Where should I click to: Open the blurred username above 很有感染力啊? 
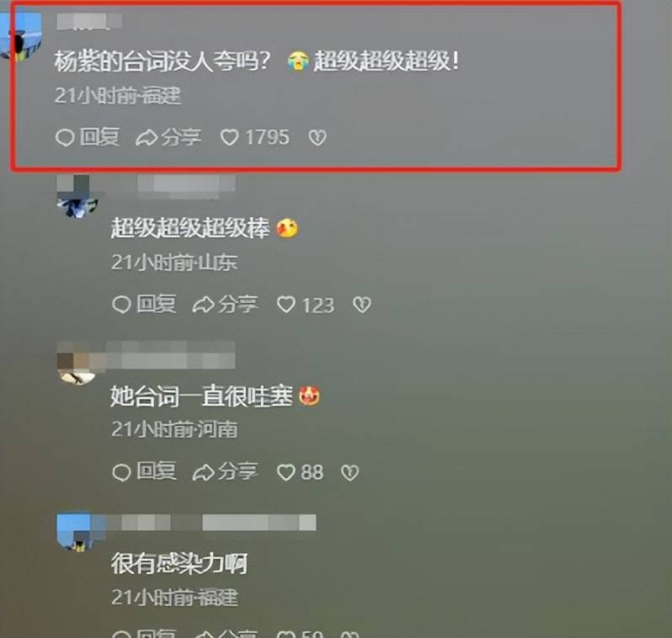[211, 523]
